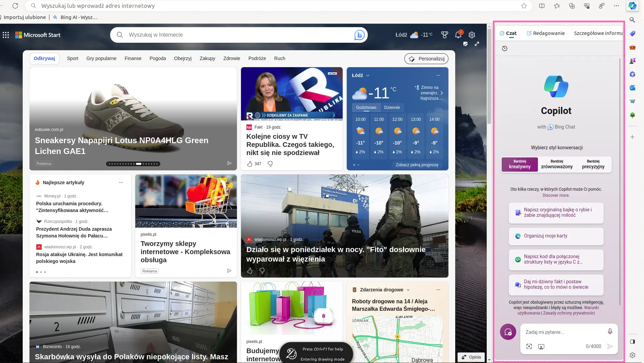
Task: Dislike the TV Republika article
Action: (x=270, y=164)
